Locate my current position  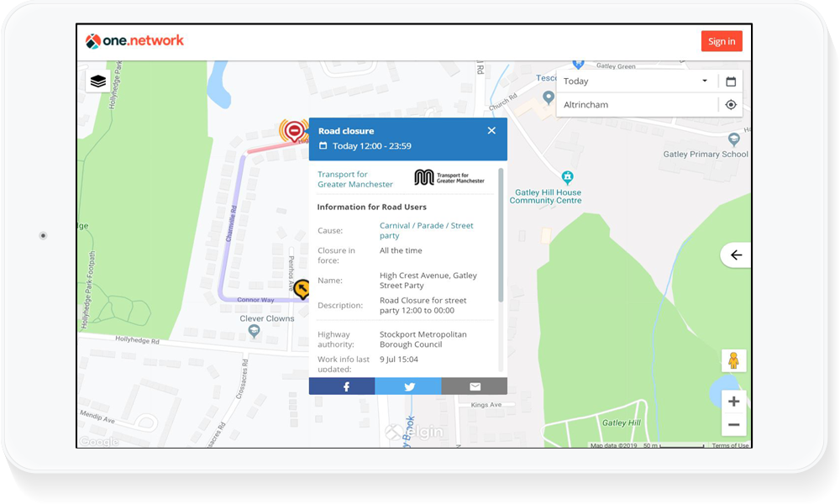(x=731, y=105)
